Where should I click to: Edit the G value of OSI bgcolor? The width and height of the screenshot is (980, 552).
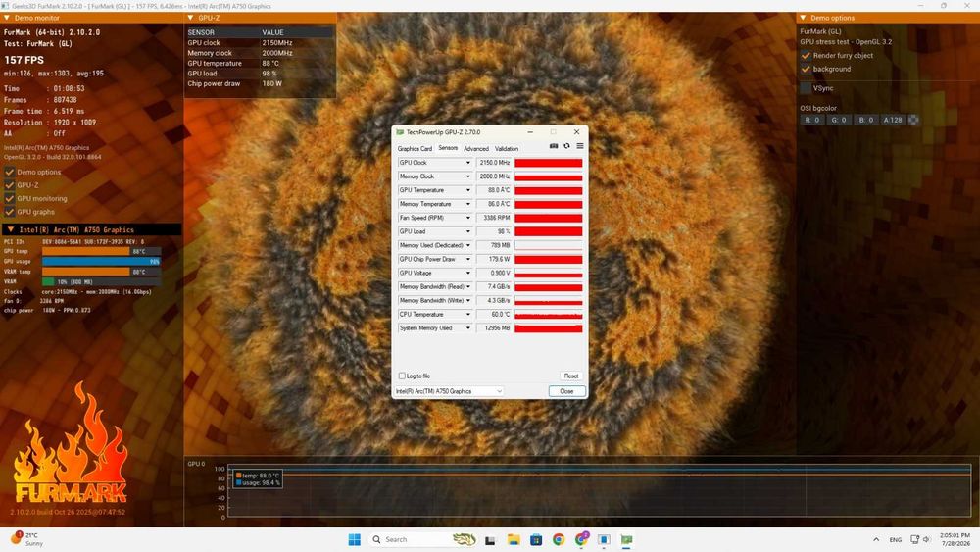(x=838, y=120)
